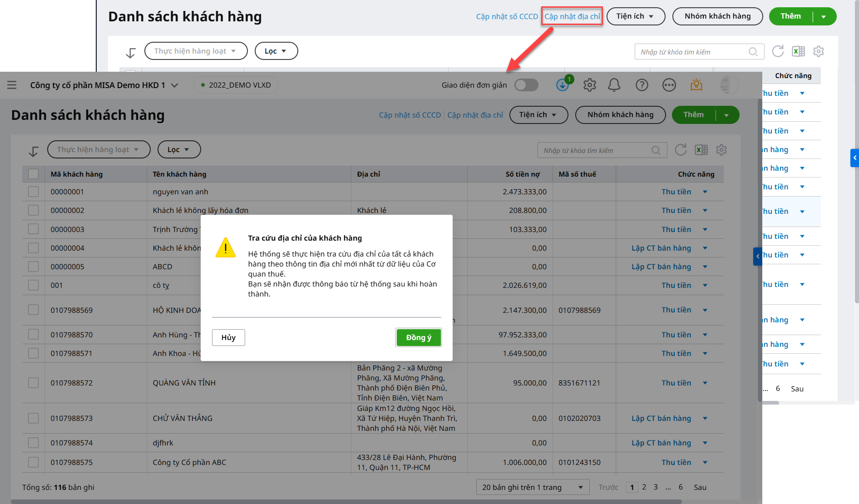The width and height of the screenshot is (859, 504).
Task: Click the download notification icon with badge
Action: [x=563, y=84]
